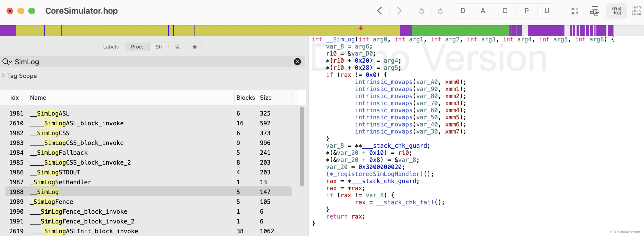Select the highlighted __SimLog row
The height and width of the screenshot is (236, 644).
(x=148, y=192)
